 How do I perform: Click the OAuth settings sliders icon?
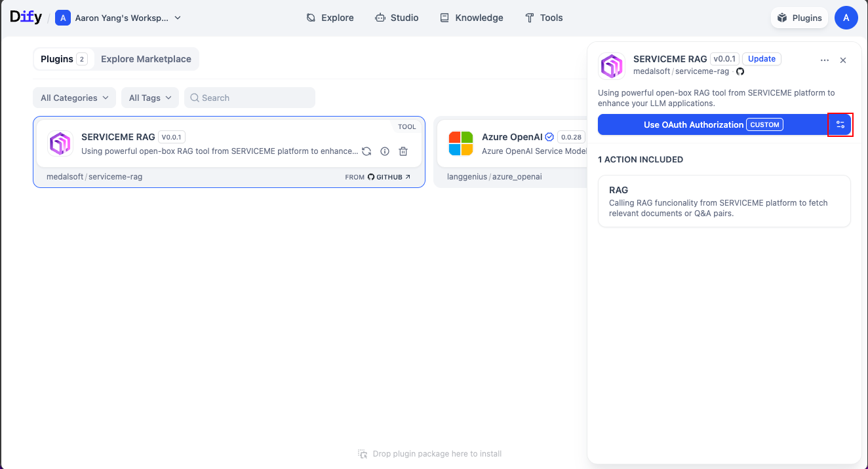coord(840,124)
